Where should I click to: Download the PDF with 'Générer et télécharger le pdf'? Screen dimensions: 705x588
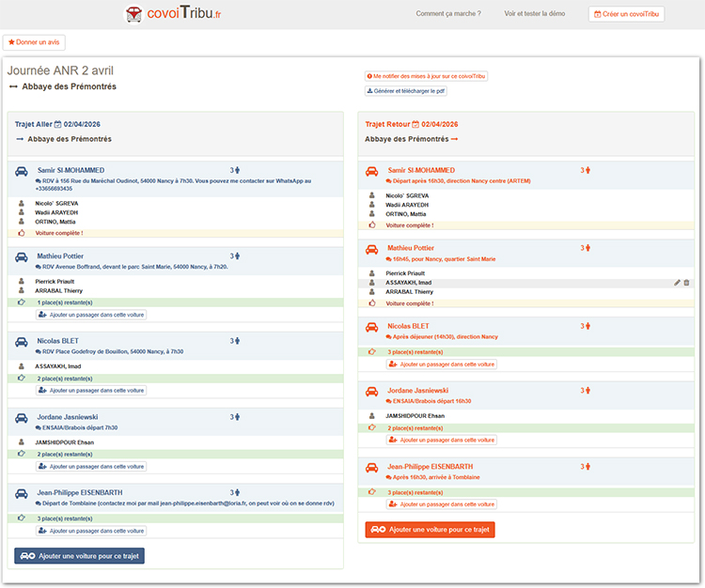(x=407, y=91)
